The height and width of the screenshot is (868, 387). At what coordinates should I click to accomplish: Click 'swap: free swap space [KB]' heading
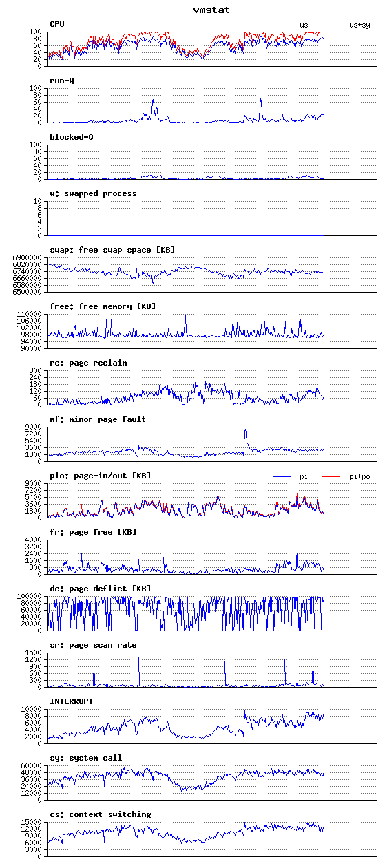coord(112,250)
